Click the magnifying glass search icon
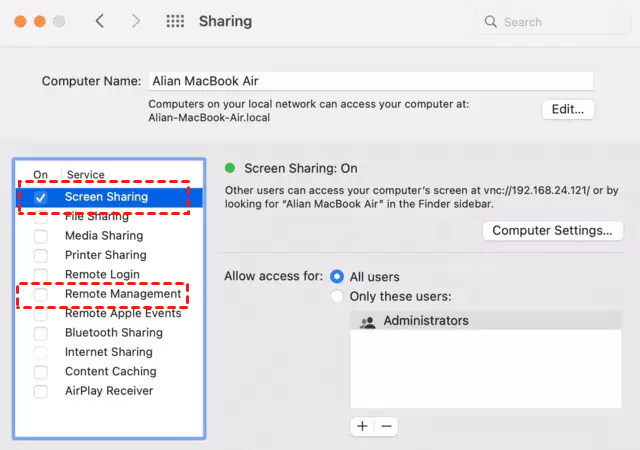This screenshot has width=640, height=450. 490,21
